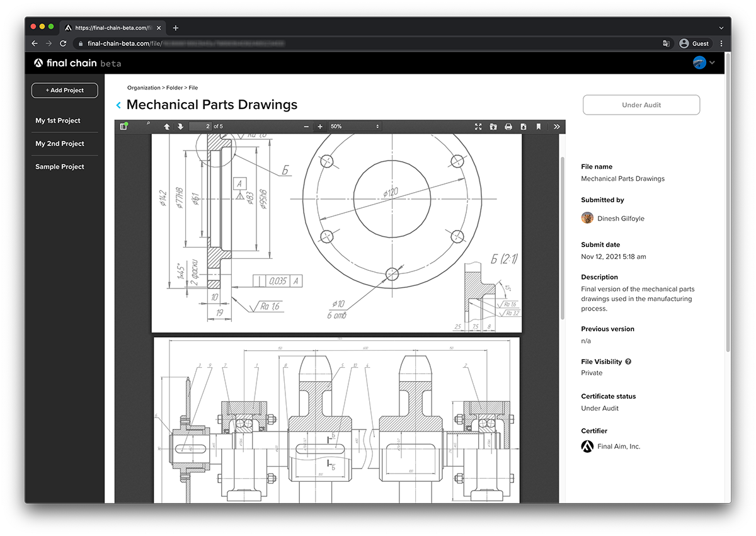The image size is (756, 536).
Task: Open the browser three-dot menu
Action: [721, 43]
